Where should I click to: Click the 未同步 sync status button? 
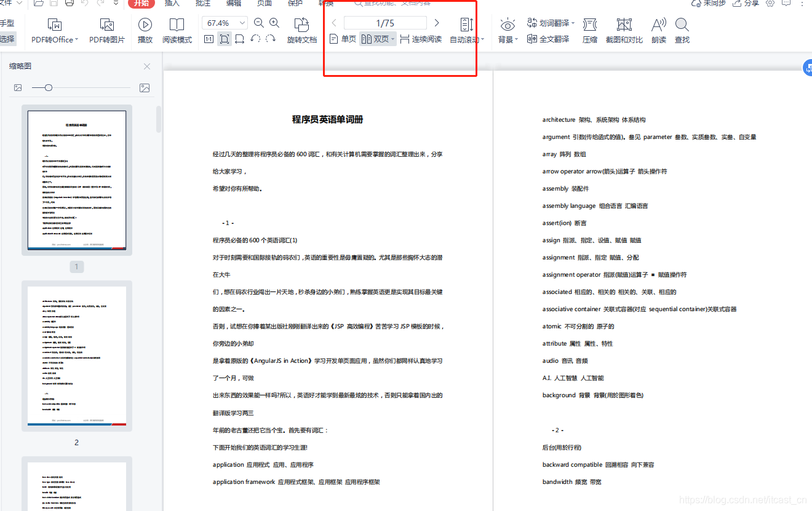[x=709, y=3]
